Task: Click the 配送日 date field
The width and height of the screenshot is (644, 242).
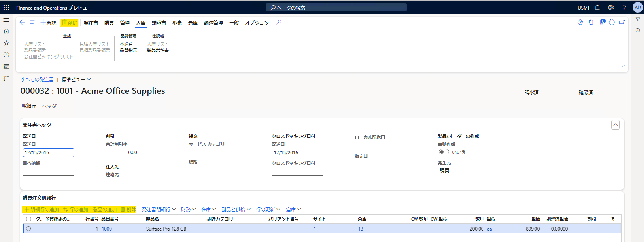Action: [48, 153]
